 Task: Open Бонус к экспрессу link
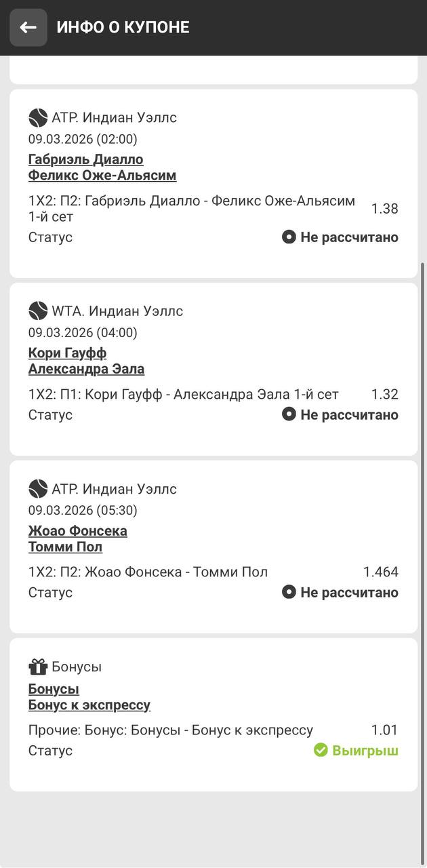pos(89,706)
